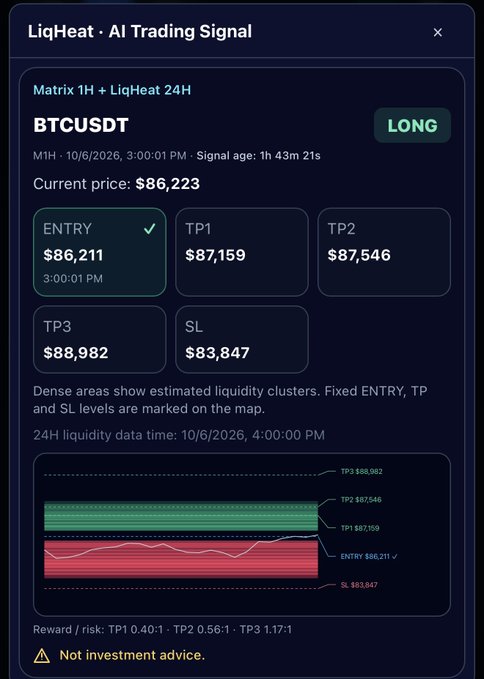The height and width of the screenshot is (679, 484).
Task: Select the SL $83,847 card
Action: (x=242, y=340)
